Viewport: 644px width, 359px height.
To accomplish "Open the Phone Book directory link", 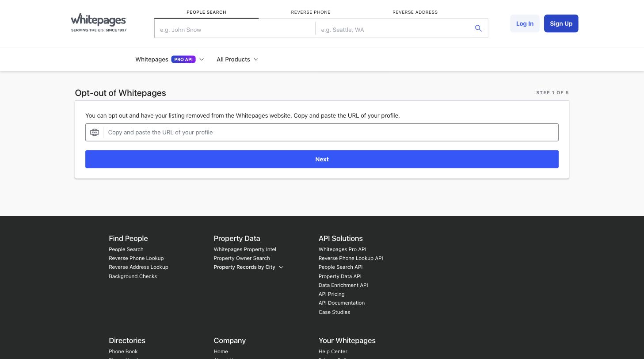I will pyautogui.click(x=123, y=351).
